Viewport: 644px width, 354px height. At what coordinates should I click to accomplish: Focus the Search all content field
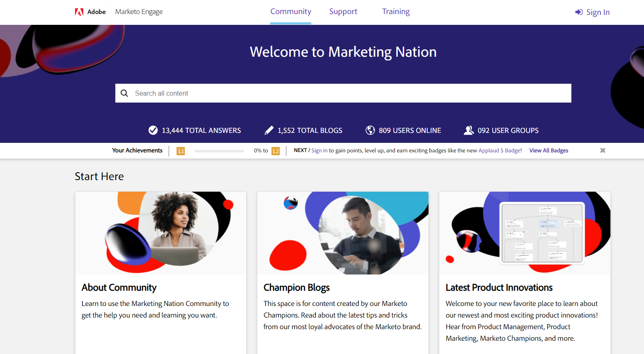pyautogui.click(x=343, y=93)
